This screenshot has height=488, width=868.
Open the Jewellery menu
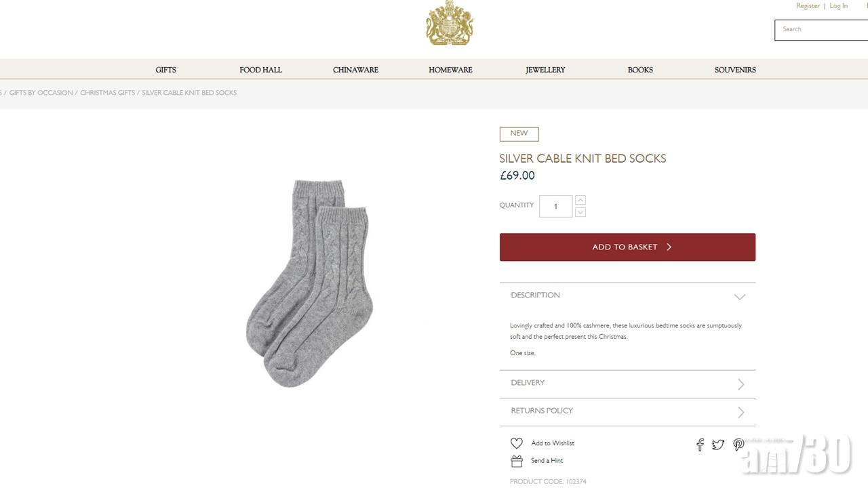click(545, 70)
